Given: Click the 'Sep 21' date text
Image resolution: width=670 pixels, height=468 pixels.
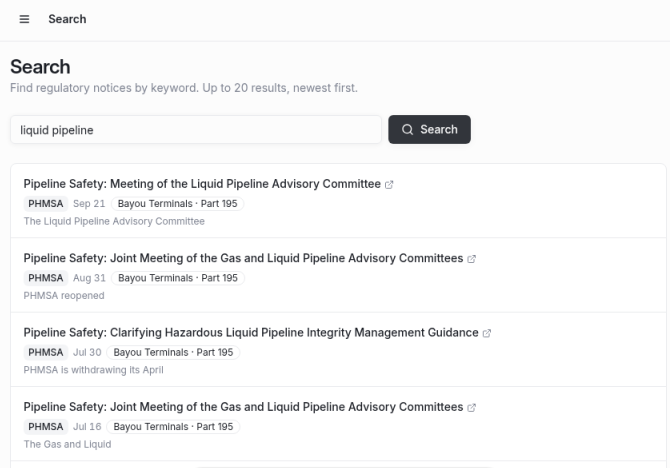Looking at the screenshot, I should [x=89, y=204].
